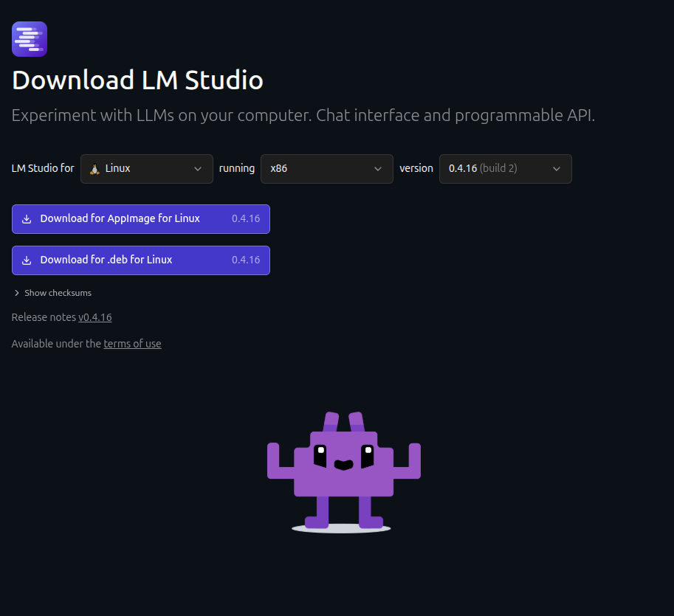
Task: Open the terms of use link
Action: pyautogui.click(x=132, y=344)
